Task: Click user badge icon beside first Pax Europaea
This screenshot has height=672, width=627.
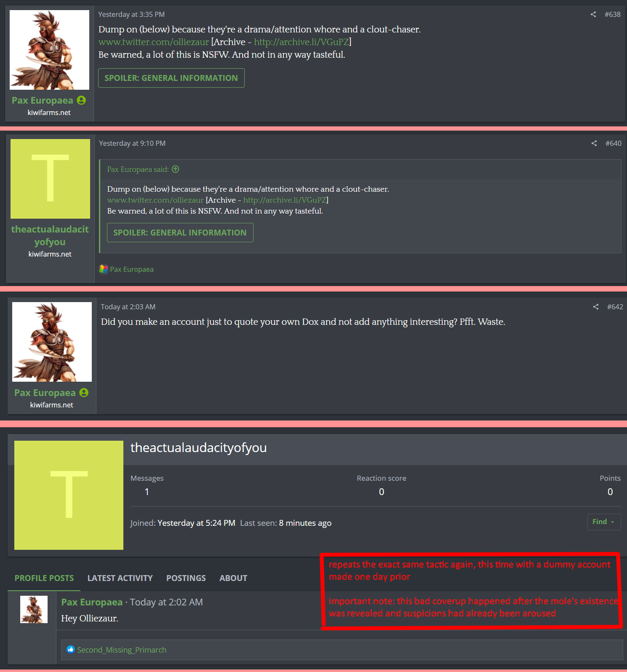Action: pyautogui.click(x=82, y=100)
